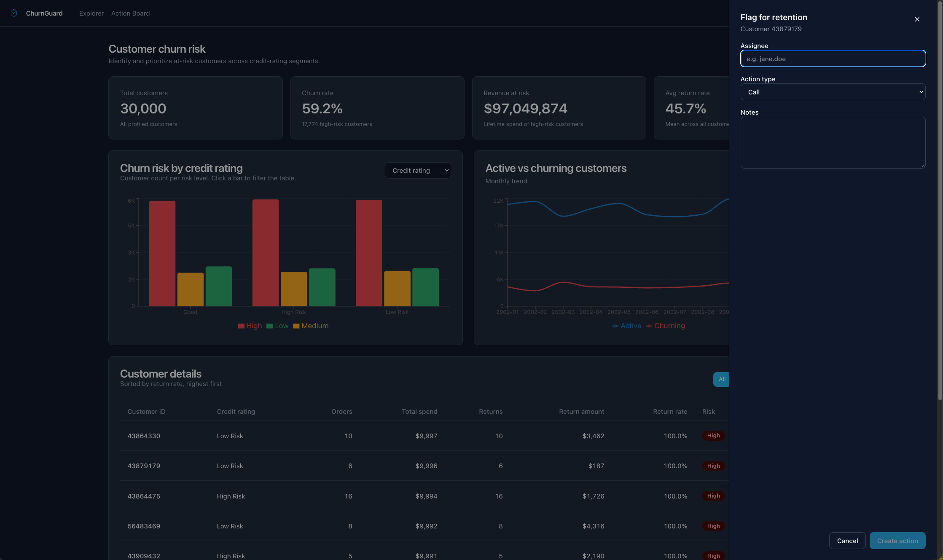
Task: Click the Cancel button
Action: tap(847, 541)
